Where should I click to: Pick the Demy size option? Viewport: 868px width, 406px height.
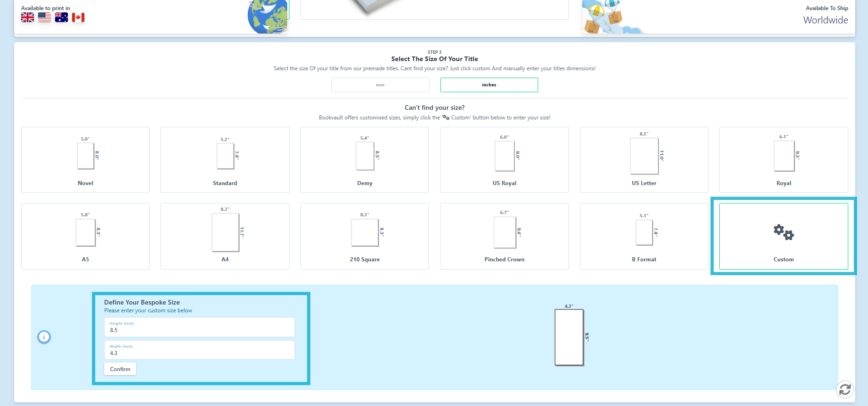pyautogui.click(x=365, y=160)
